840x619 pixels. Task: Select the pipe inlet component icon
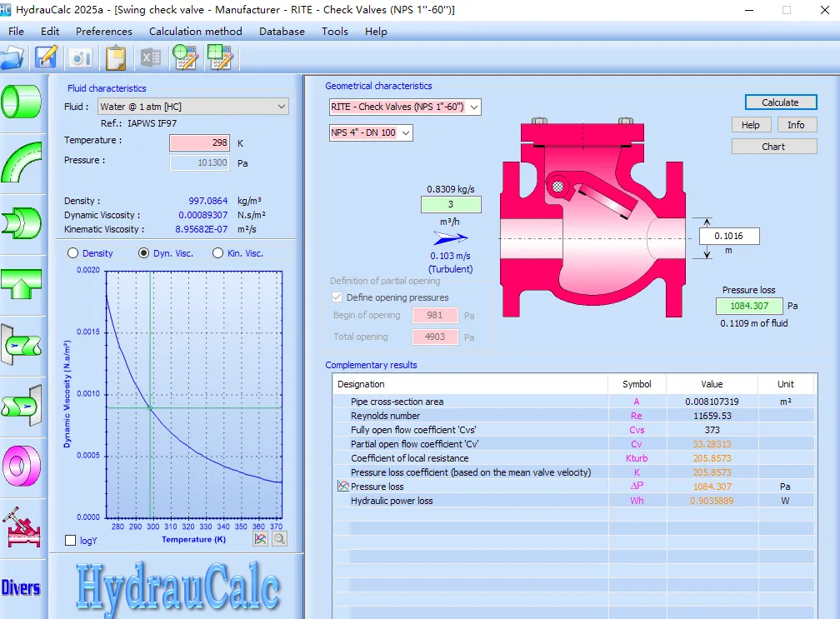(22, 345)
